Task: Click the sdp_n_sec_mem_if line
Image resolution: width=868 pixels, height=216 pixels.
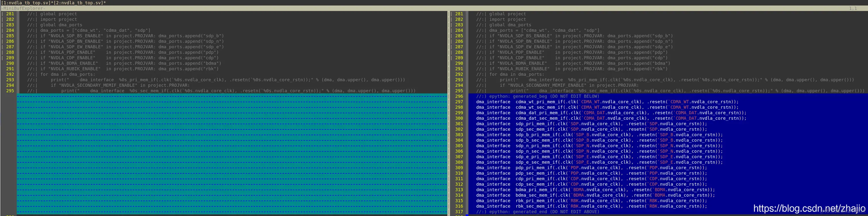Action: [x=599, y=151]
